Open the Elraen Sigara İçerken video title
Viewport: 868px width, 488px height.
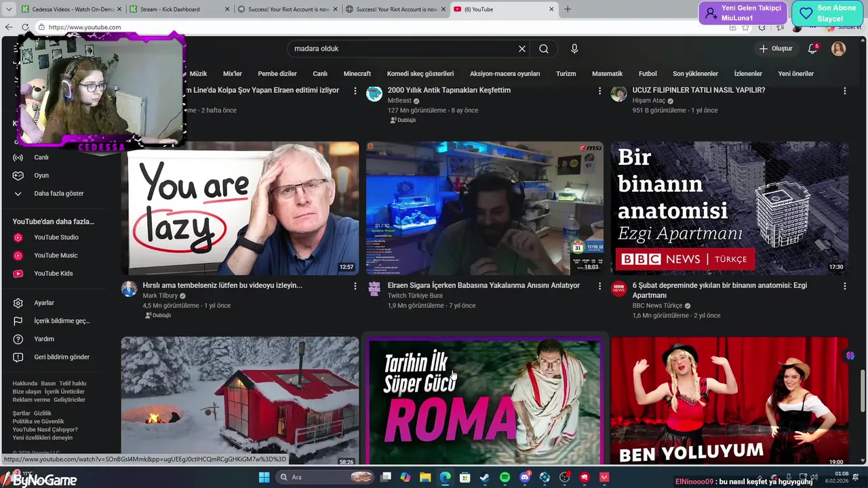(x=484, y=285)
